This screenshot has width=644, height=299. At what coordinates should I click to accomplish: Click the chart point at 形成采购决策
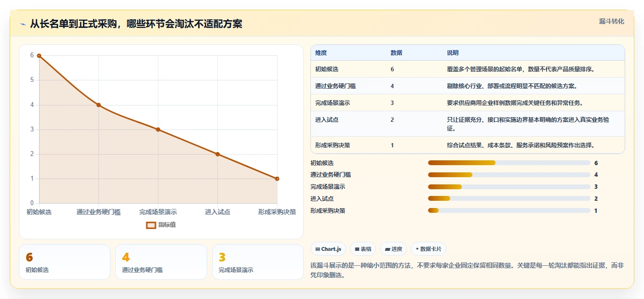pos(277,179)
